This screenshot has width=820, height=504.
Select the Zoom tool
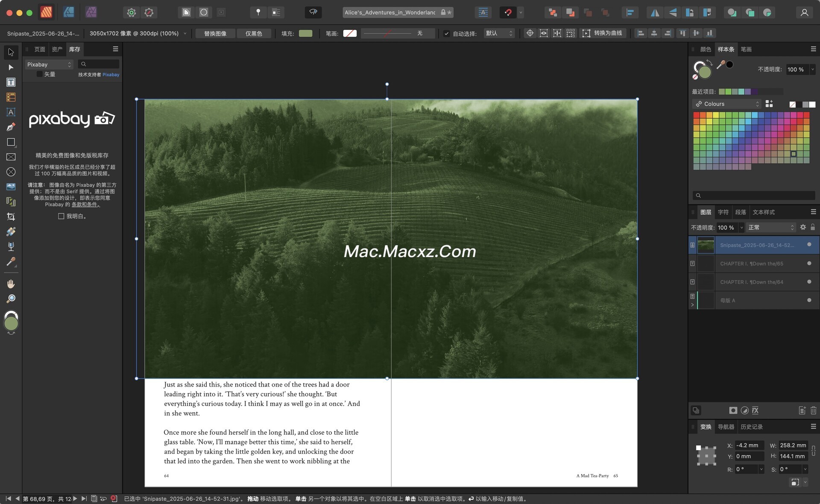11,299
